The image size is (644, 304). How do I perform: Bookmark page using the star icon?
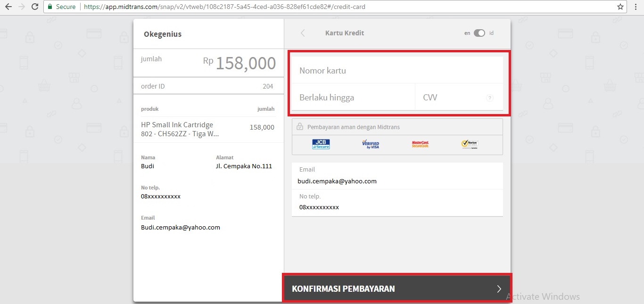(x=620, y=7)
